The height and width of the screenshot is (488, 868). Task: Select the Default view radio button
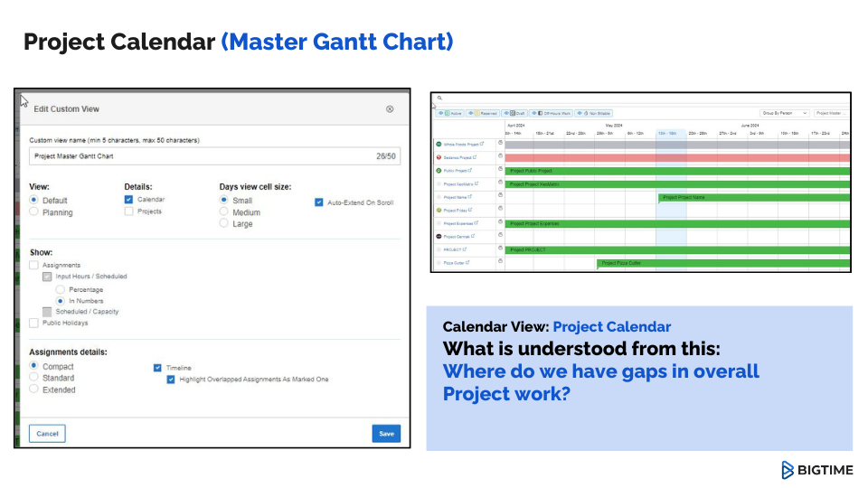33,200
